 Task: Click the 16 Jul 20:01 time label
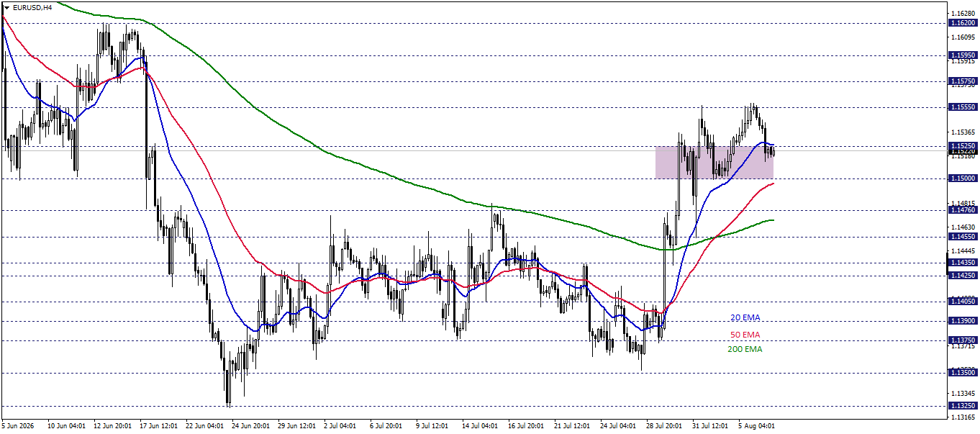click(x=526, y=426)
